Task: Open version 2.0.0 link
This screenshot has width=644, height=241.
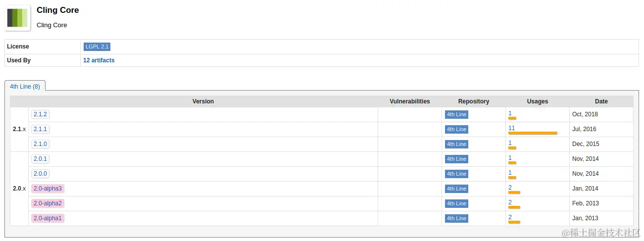Action: tap(41, 174)
